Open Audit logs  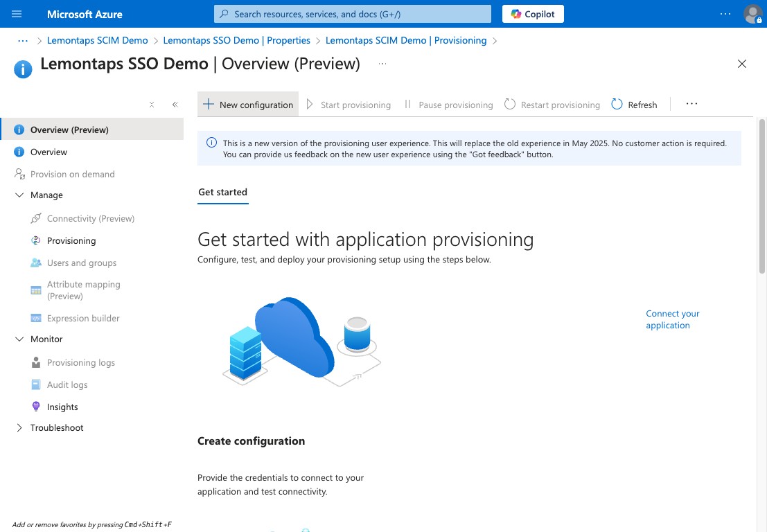coord(67,385)
